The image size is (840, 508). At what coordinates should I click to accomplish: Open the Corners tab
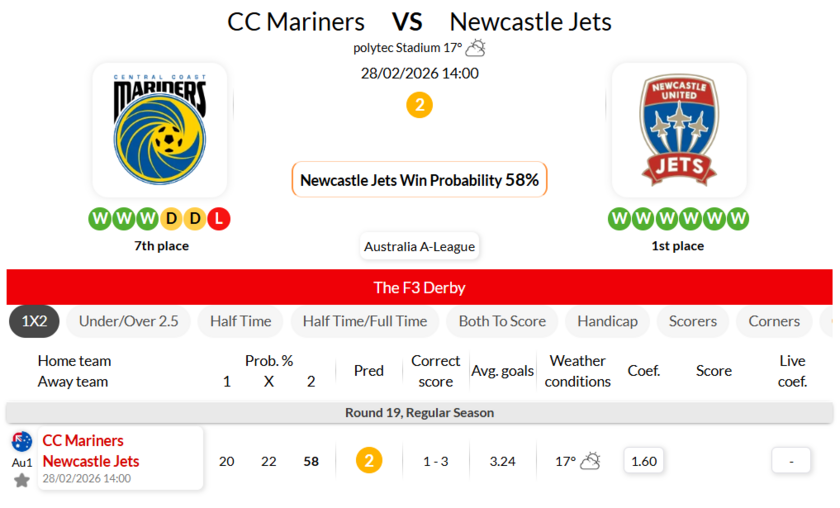[x=774, y=321]
